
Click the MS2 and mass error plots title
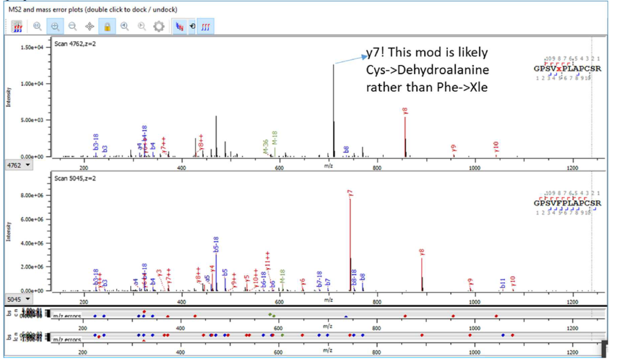coord(93,10)
